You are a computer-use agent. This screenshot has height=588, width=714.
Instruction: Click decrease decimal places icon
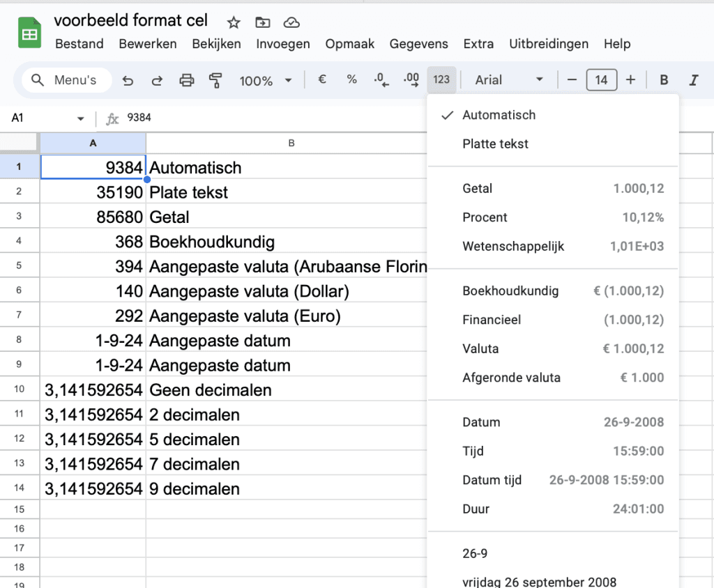[381, 79]
